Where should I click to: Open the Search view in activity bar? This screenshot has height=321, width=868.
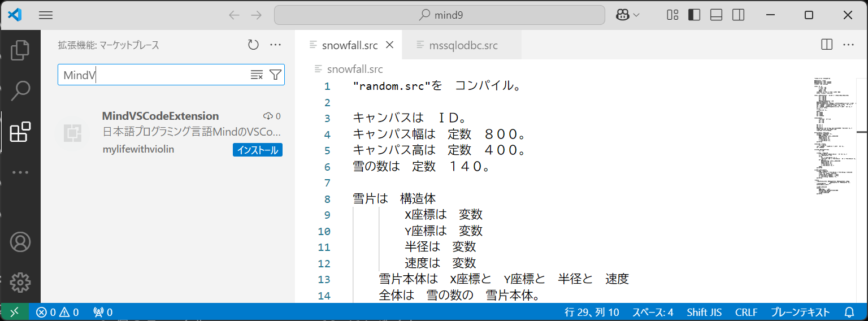tap(20, 90)
